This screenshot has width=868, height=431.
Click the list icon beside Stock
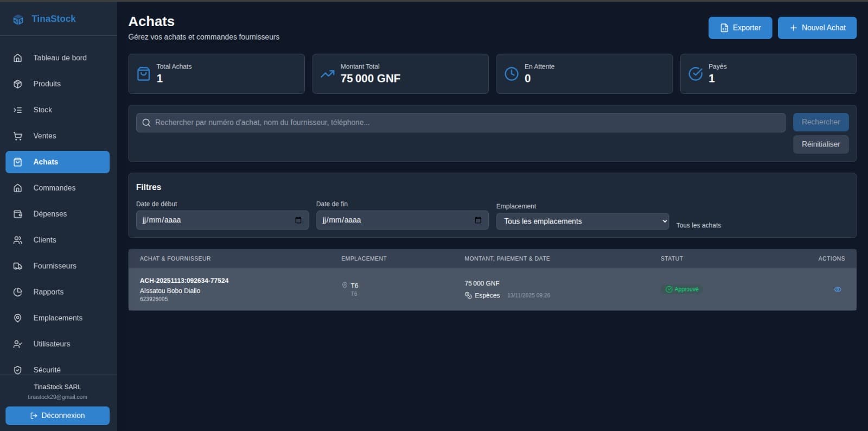coord(18,110)
